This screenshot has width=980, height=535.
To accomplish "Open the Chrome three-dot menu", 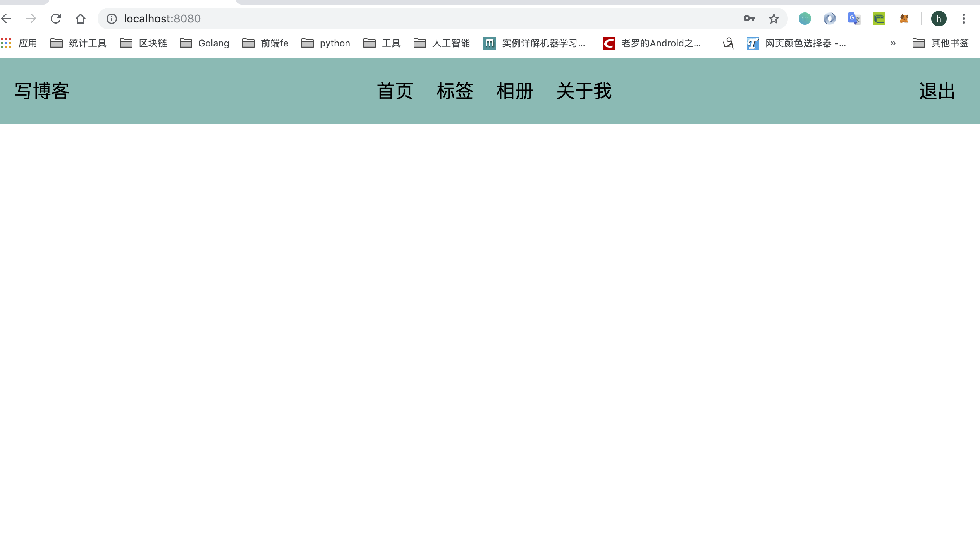I will 964,18.
